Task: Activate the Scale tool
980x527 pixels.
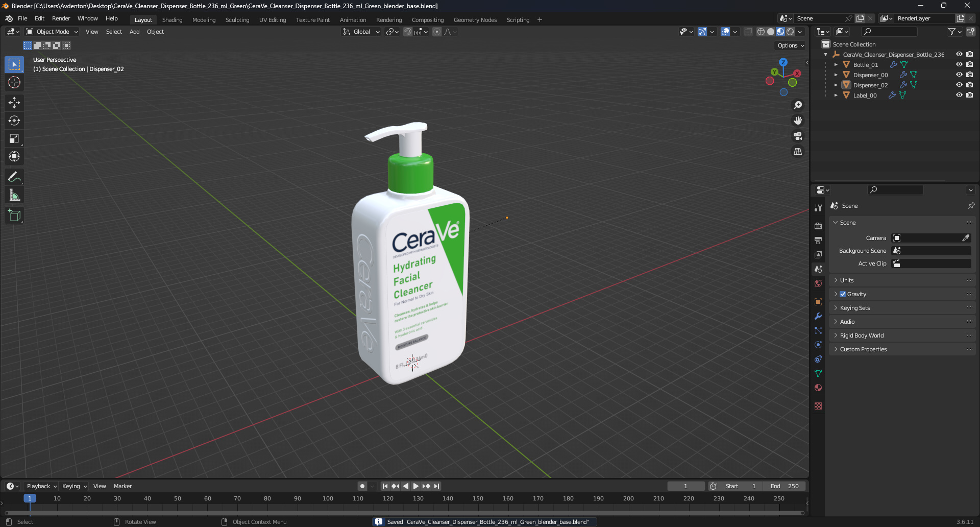Action: pyautogui.click(x=14, y=138)
